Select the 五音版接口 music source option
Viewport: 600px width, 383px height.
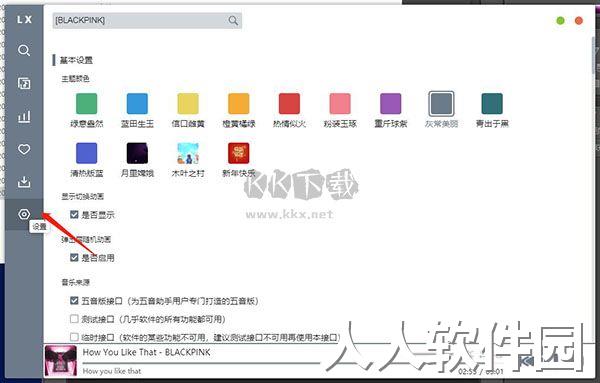pyautogui.click(x=74, y=301)
